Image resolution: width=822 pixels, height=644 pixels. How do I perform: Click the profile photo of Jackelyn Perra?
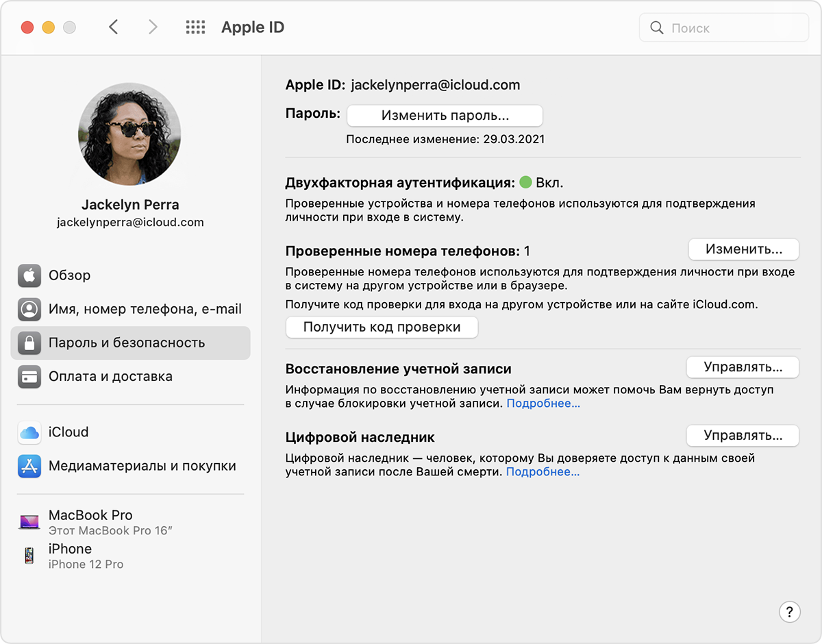[x=130, y=134]
